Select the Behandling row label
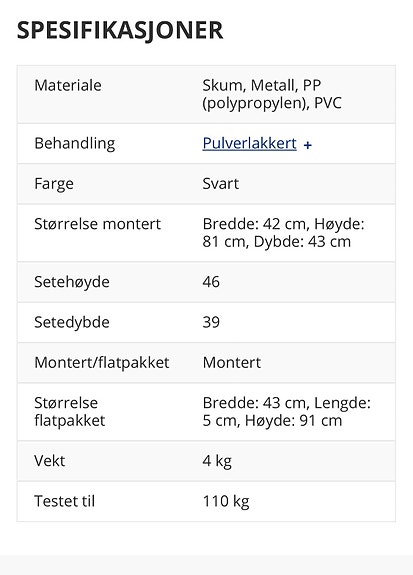This screenshot has height=575, width=413. tap(74, 144)
